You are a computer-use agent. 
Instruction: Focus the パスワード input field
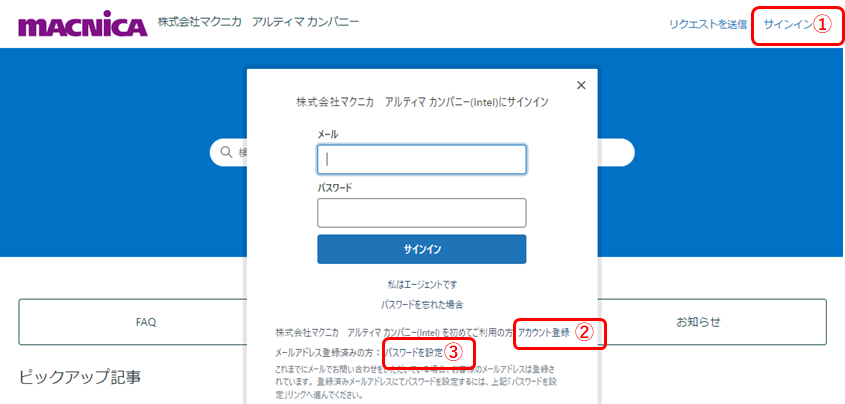pos(421,213)
